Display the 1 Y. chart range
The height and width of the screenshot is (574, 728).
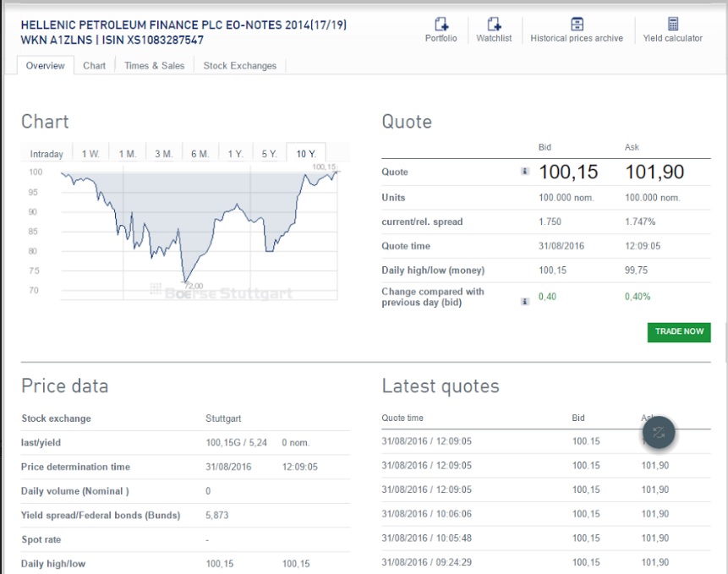(x=235, y=154)
